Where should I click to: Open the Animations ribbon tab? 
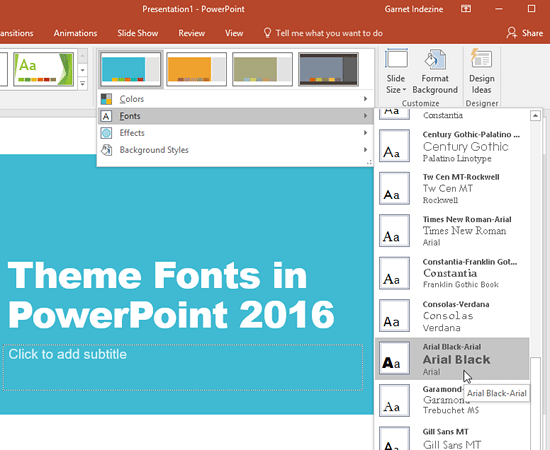(x=75, y=33)
